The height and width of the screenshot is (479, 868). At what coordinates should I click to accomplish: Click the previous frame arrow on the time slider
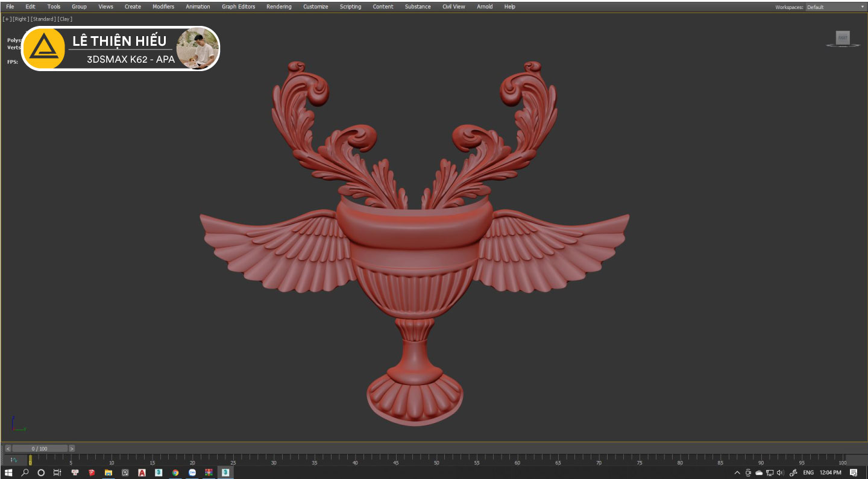point(8,448)
